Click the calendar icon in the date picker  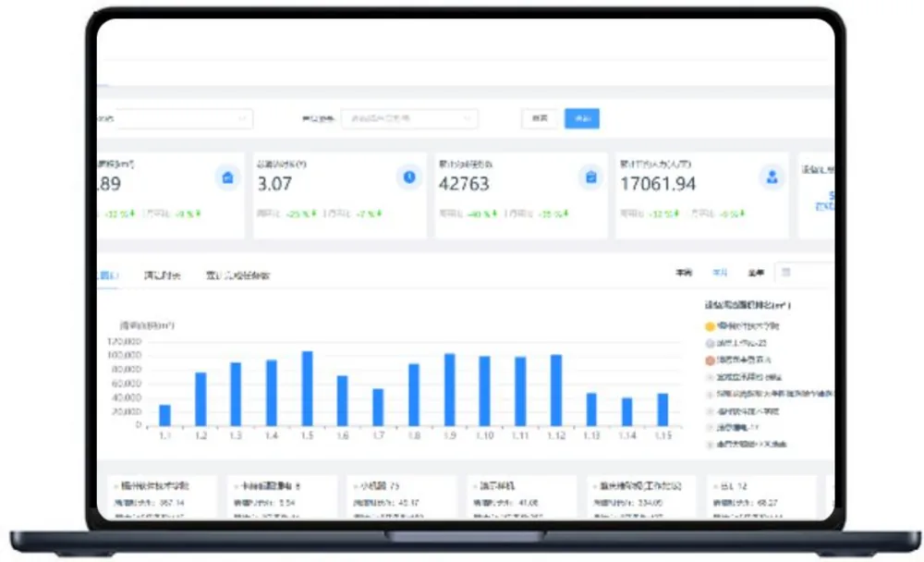tap(785, 273)
